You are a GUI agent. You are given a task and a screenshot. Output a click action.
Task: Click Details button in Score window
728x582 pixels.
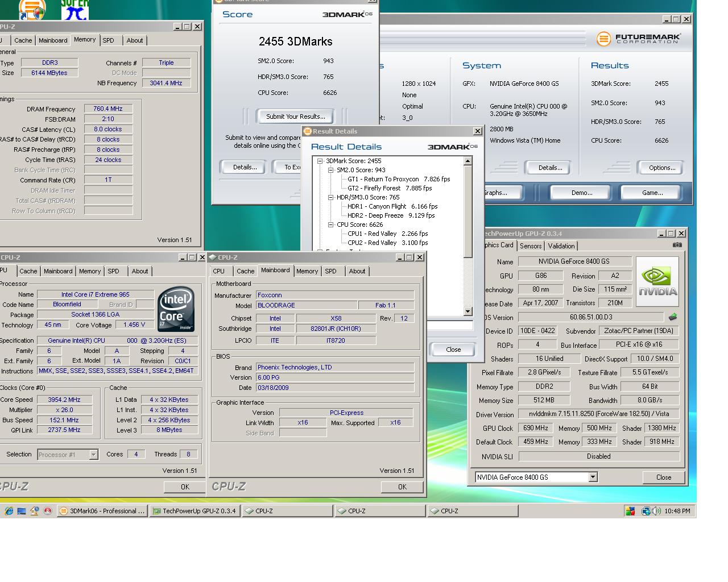(245, 167)
